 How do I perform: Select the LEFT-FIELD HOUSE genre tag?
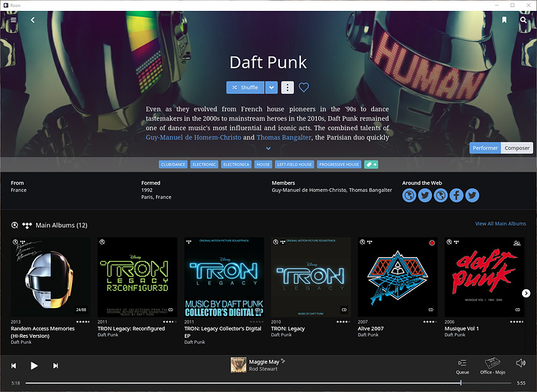coord(294,165)
